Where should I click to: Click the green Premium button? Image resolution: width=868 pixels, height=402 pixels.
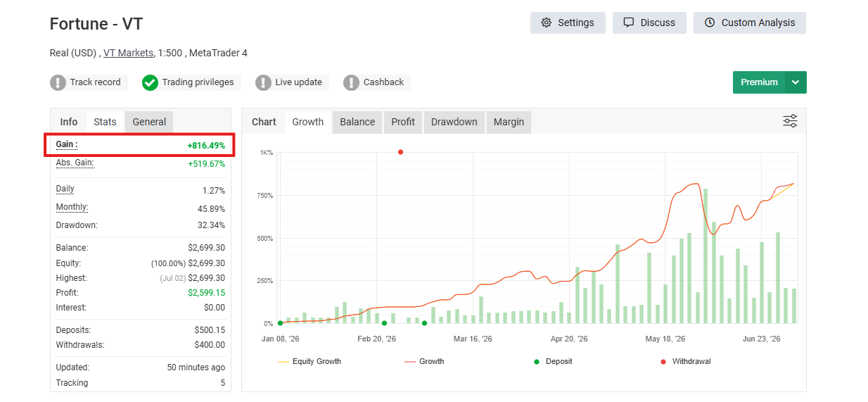coord(759,82)
